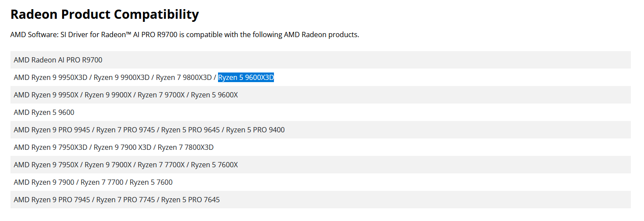Click Ryzen 7 PRO 9745 in the list
The image size is (644, 221).
click(x=126, y=130)
